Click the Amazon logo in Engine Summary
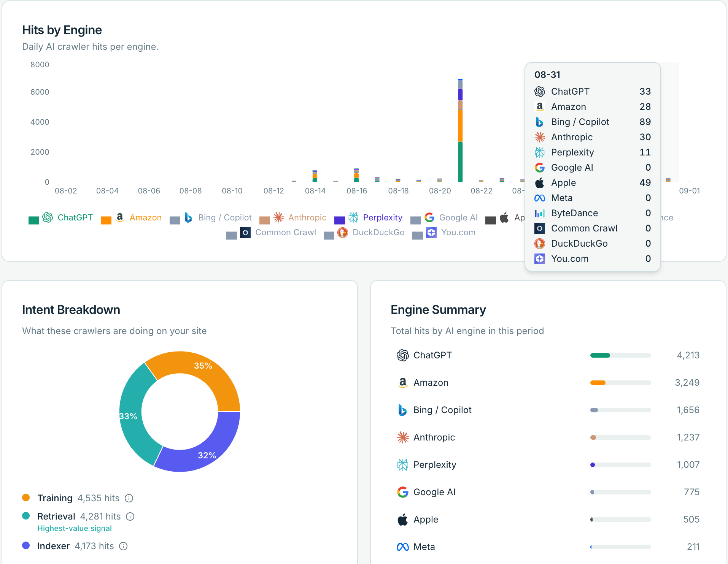The width and height of the screenshot is (728, 564). [x=403, y=383]
